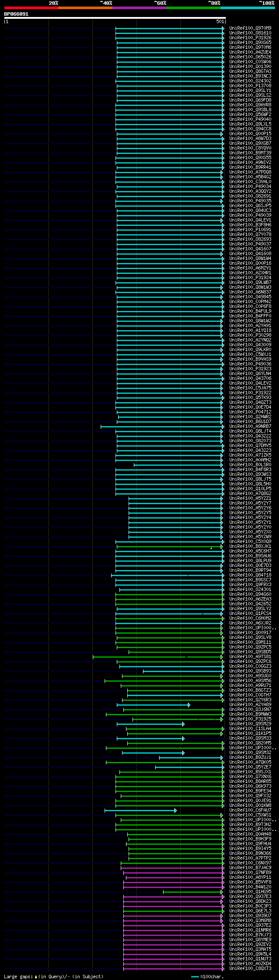Select hit label UniRef100_C6H0M2
The height and width of the screenshot is (980, 279).
pyautogui.click(x=250, y=618)
